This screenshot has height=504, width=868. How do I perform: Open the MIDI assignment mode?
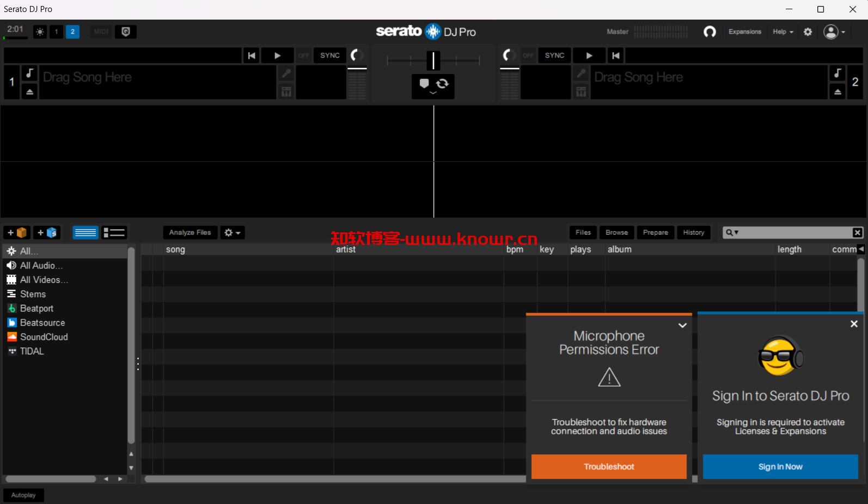pyautogui.click(x=101, y=32)
